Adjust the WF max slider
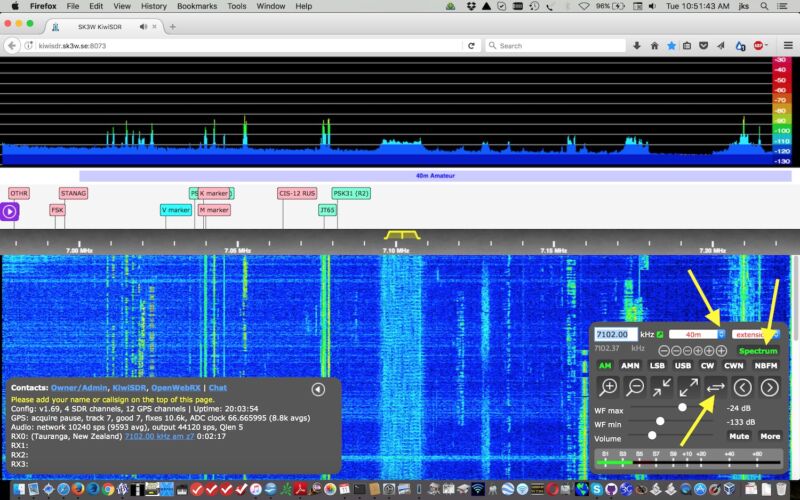The height and width of the screenshot is (500, 800). [x=683, y=408]
